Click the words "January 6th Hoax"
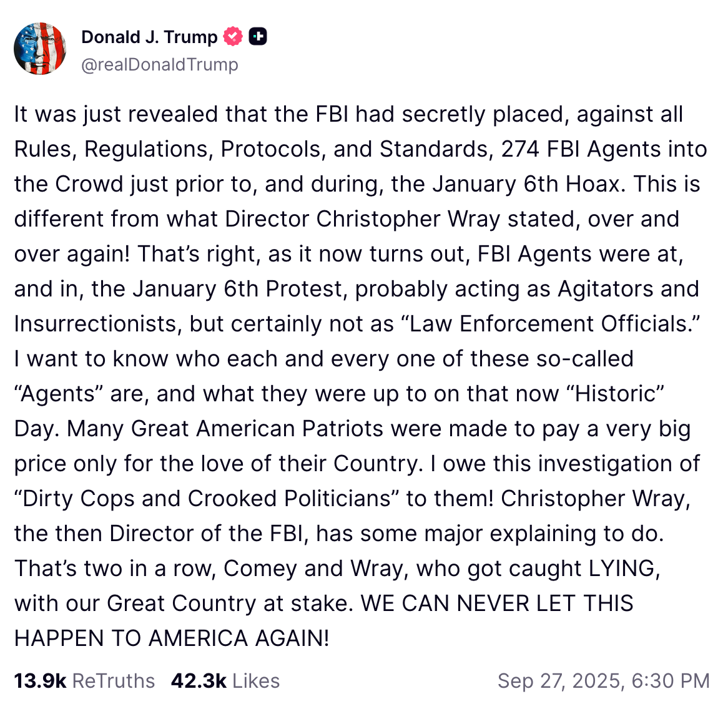This screenshot has height=704, width=728. tap(526, 183)
